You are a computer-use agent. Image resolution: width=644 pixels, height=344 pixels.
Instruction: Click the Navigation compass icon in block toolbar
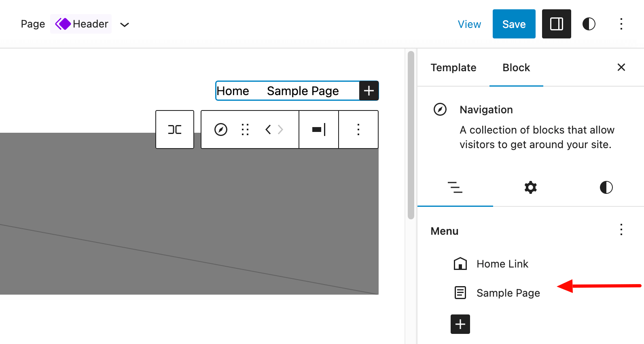click(x=221, y=130)
